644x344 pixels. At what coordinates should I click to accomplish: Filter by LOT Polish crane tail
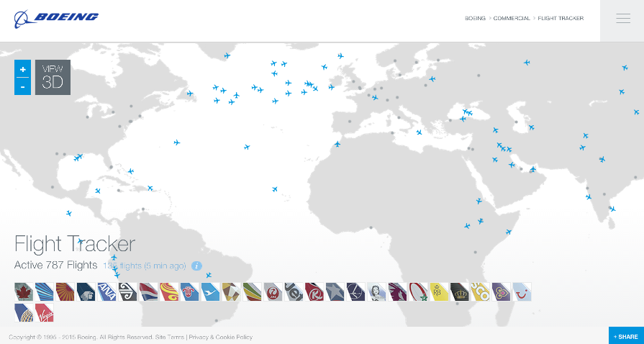coord(355,291)
